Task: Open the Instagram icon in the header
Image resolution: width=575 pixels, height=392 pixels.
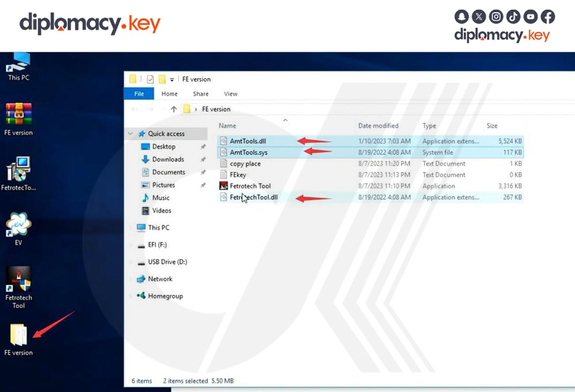Action: 496,16
